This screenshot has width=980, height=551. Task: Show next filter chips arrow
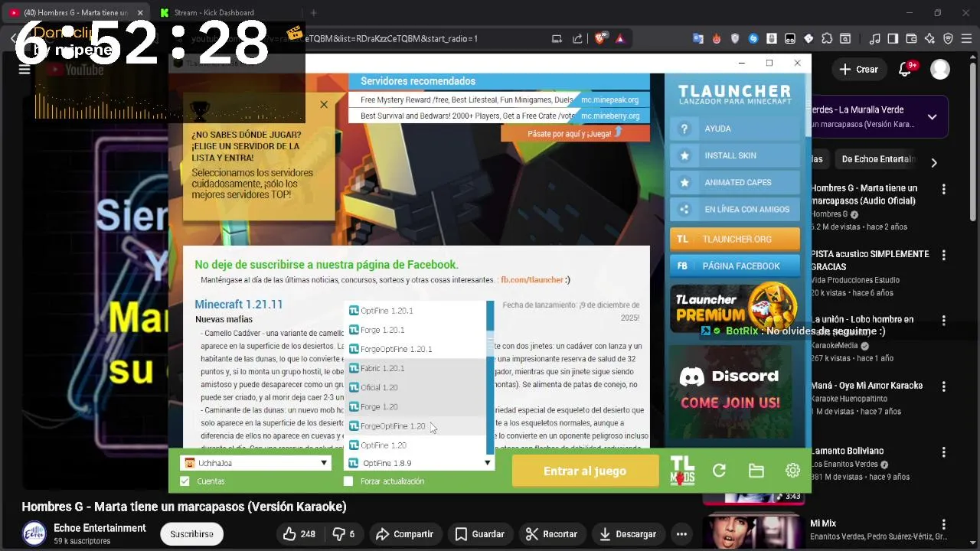pos(934,162)
